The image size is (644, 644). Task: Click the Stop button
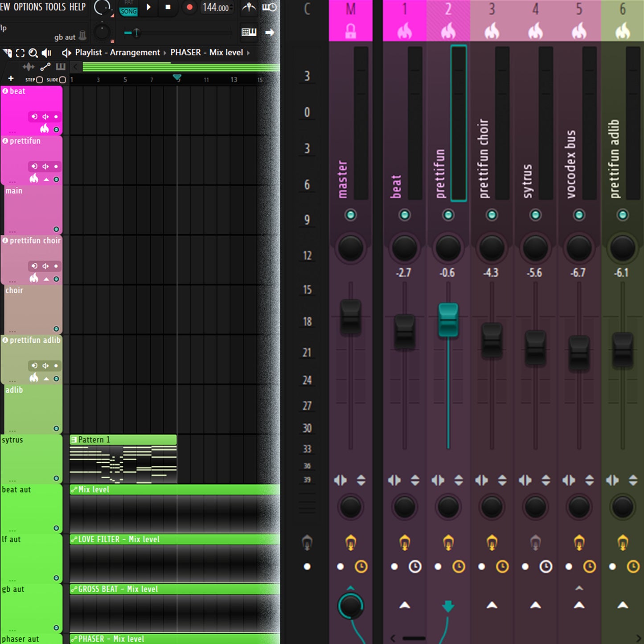click(x=168, y=7)
